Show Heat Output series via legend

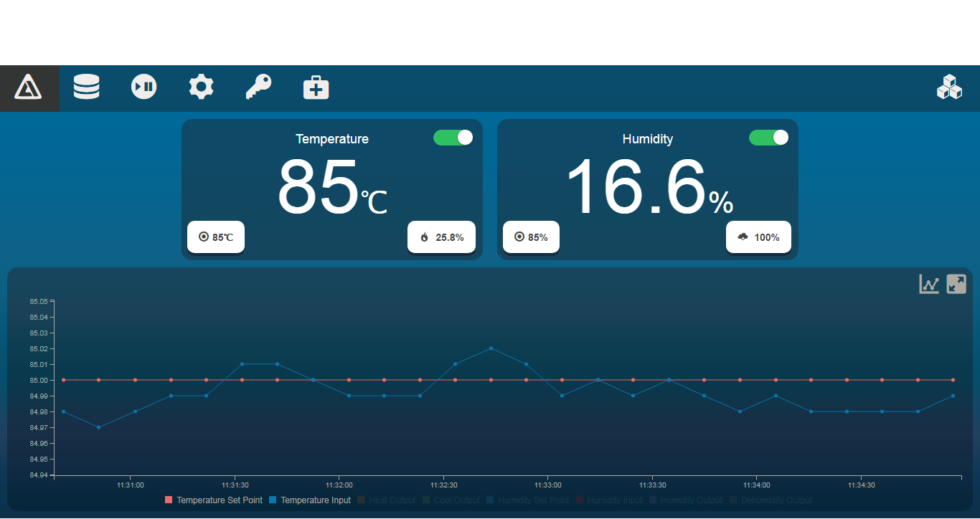click(x=387, y=500)
